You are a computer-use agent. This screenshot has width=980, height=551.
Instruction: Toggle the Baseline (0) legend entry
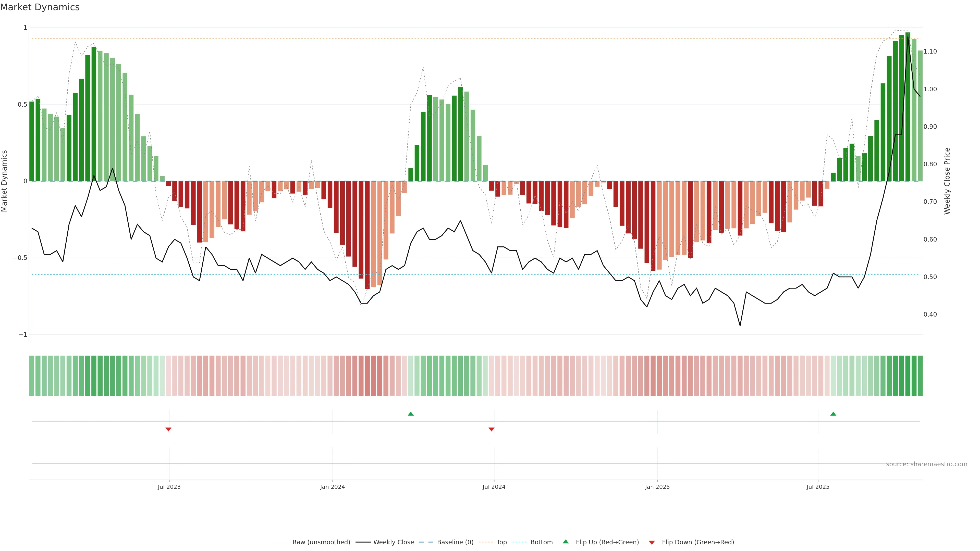pos(455,542)
